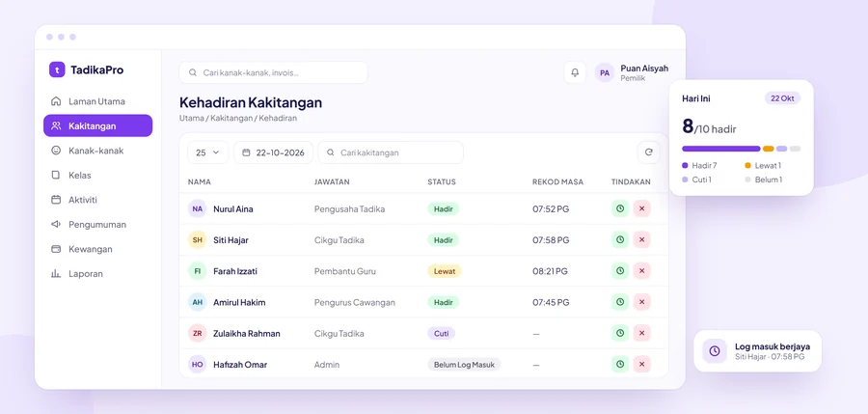Screen dimensions: 868x414
Task: Click Lewat status badge for Farah Izzati
Action: tap(444, 271)
